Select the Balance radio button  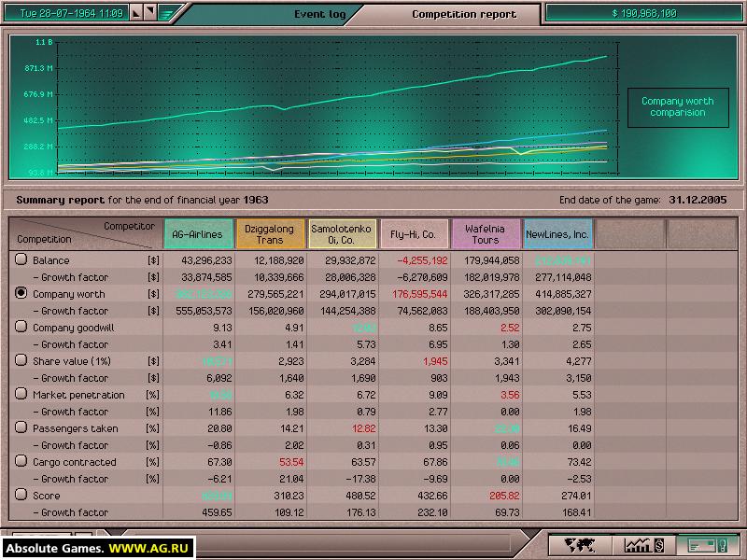(x=21, y=260)
